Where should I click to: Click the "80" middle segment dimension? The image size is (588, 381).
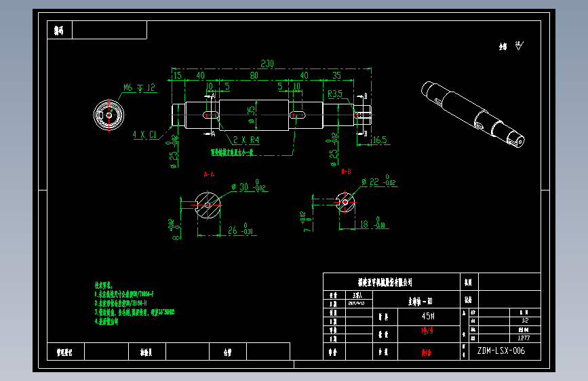tap(254, 75)
